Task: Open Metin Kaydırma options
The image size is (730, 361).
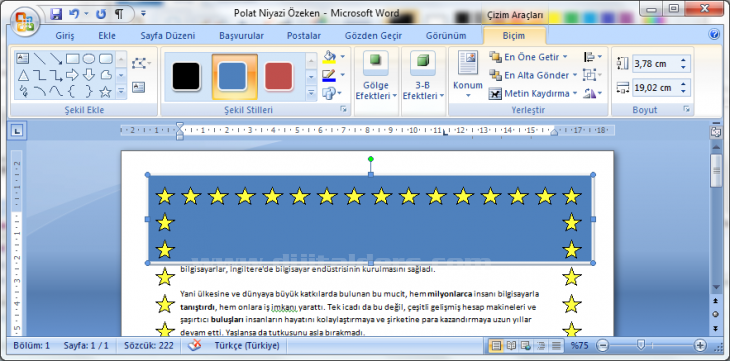Action: coord(533,93)
